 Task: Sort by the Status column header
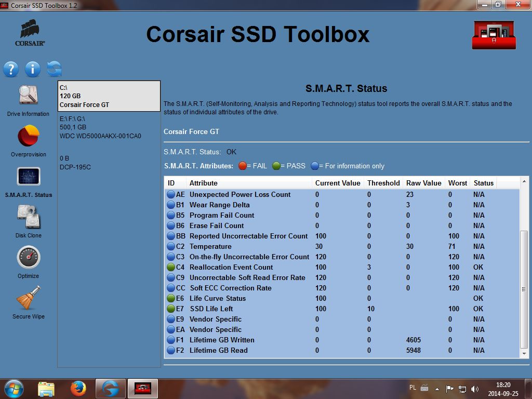484,183
